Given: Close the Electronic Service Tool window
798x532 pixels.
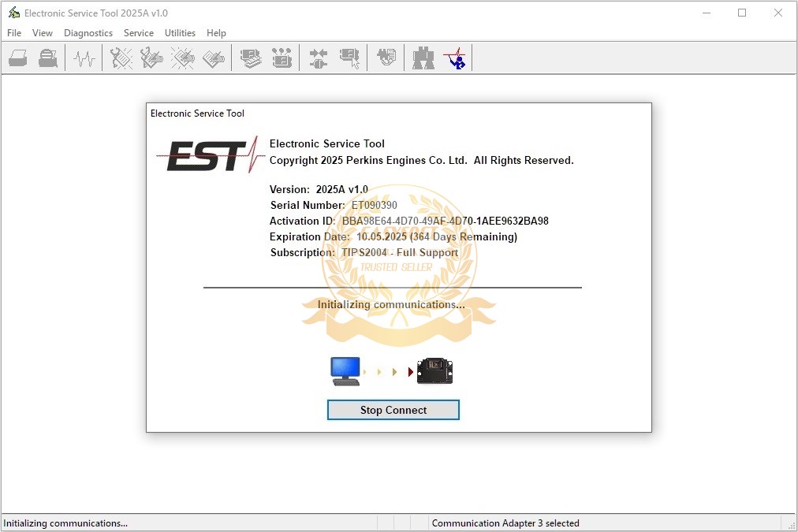Looking at the screenshot, I should (778, 13).
